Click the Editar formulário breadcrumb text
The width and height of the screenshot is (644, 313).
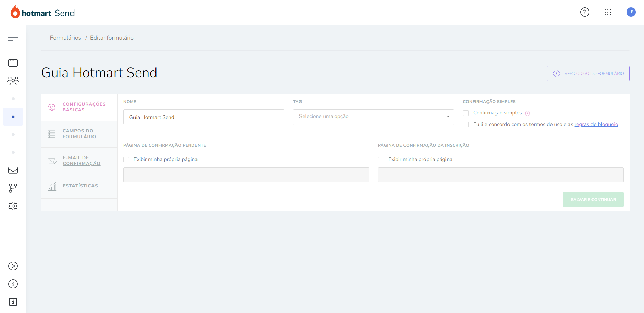(x=112, y=38)
